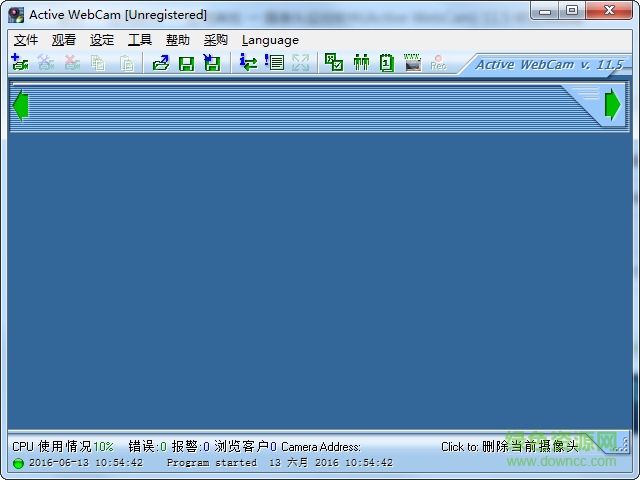The image size is (640, 480).
Task: Paste camera settings clipboard icon
Action: click(x=127, y=63)
